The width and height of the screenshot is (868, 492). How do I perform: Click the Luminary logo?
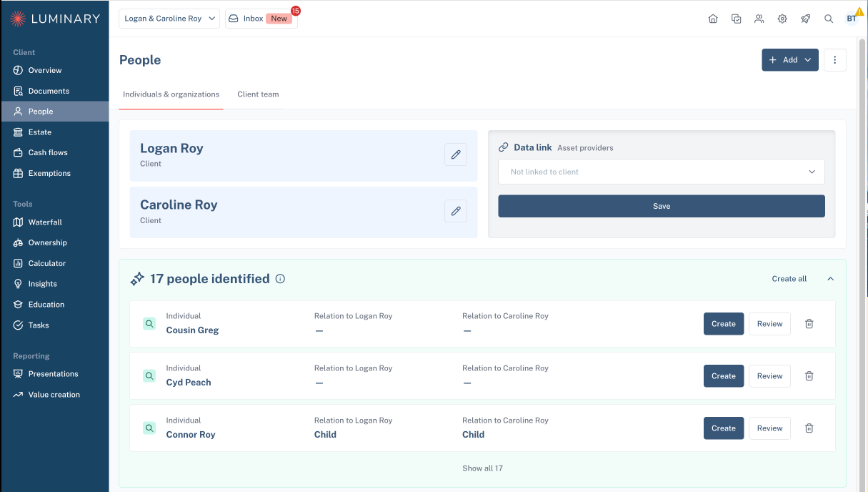click(x=55, y=19)
